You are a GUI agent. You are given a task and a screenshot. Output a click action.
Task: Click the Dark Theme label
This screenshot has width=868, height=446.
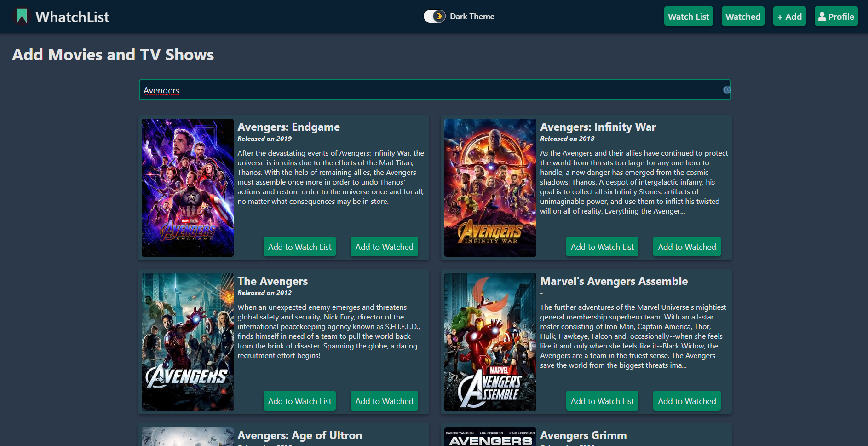472,17
